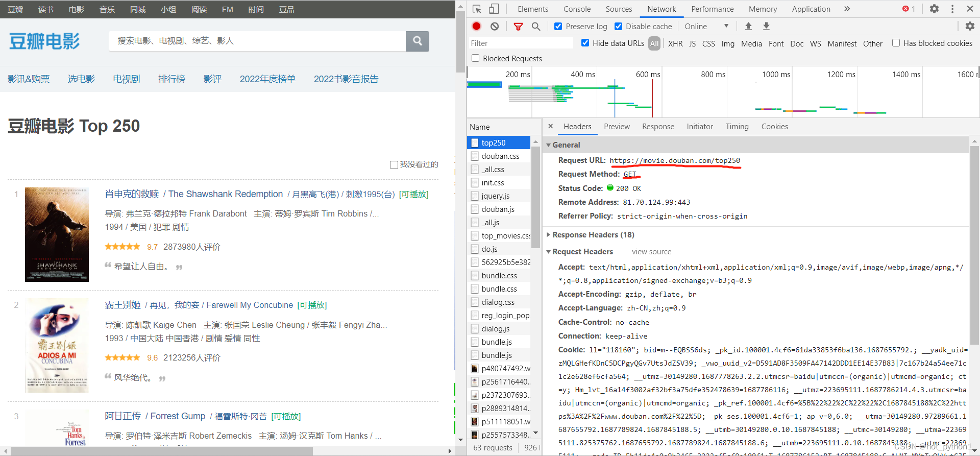Open the Online throttling dropdown
Image resolution: width=980 pixels, height=456 pixels.
(707, 26)
